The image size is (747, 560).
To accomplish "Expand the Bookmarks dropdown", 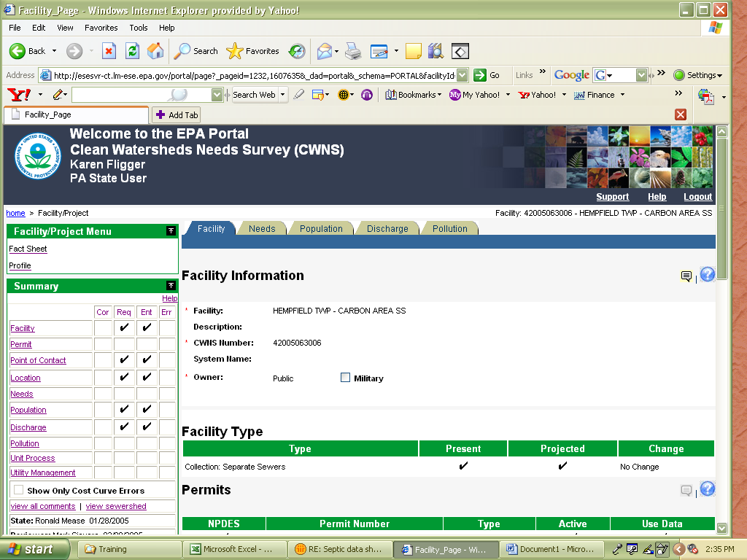I will coord(439,95).
